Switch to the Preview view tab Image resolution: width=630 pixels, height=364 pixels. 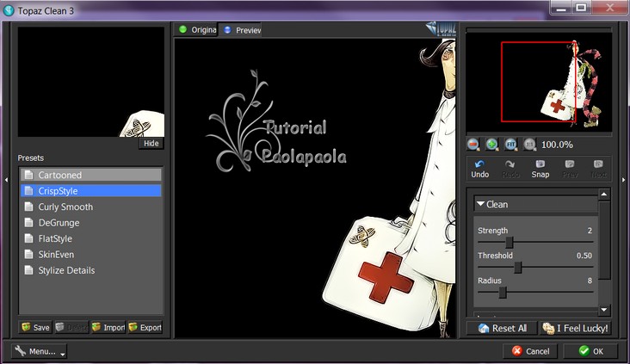click(241, 30)
